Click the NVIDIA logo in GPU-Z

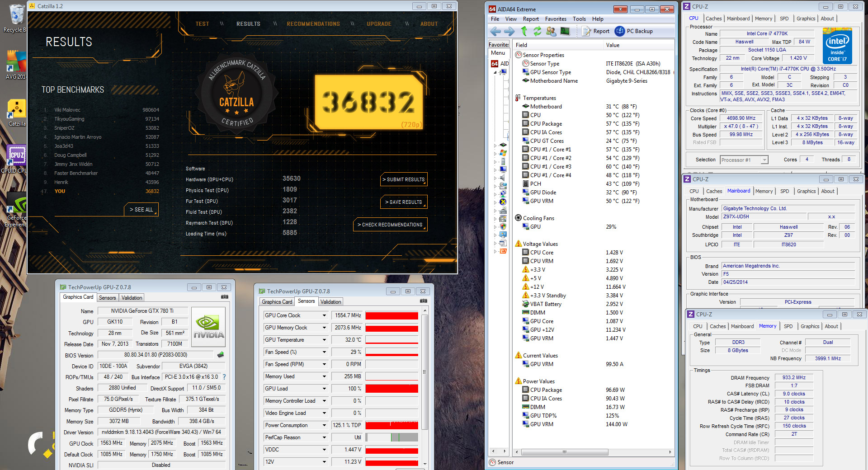click(x=208, y=327)
